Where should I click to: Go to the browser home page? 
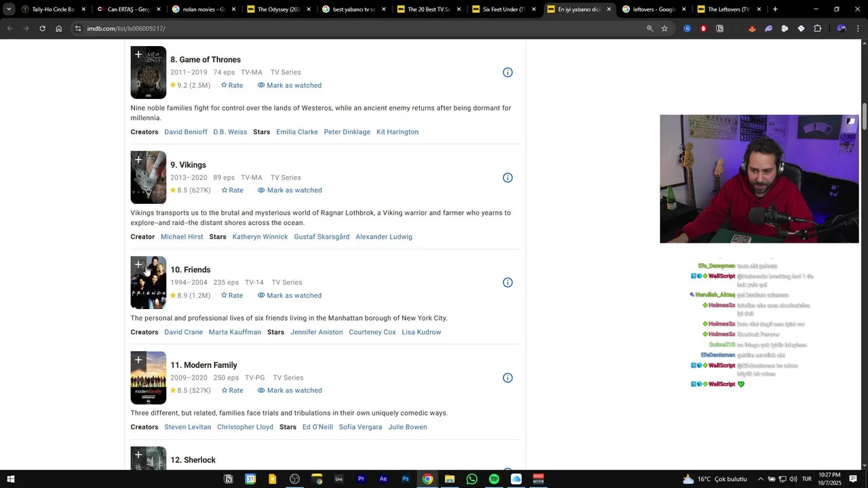tap(58, 28)
